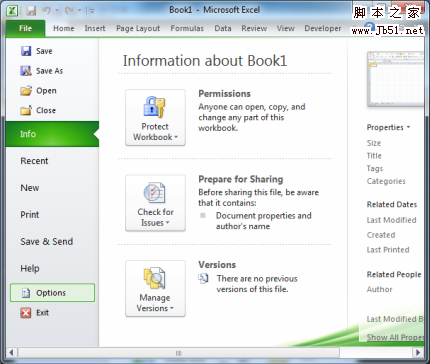Viewport: 430px width, 364px height.
Task: Open the Undo history dropdown arrow
Action: pyautogui.click(x=57, y=11)
